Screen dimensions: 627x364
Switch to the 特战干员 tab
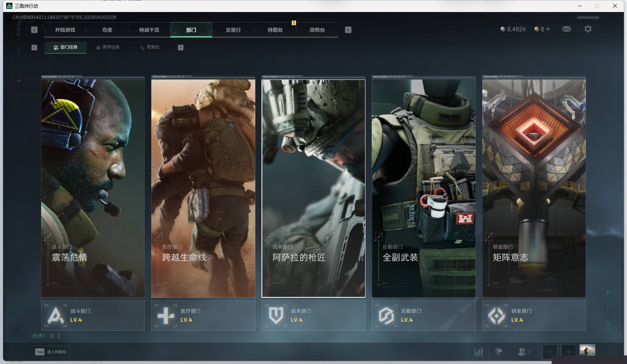click(x=149, y=30)
